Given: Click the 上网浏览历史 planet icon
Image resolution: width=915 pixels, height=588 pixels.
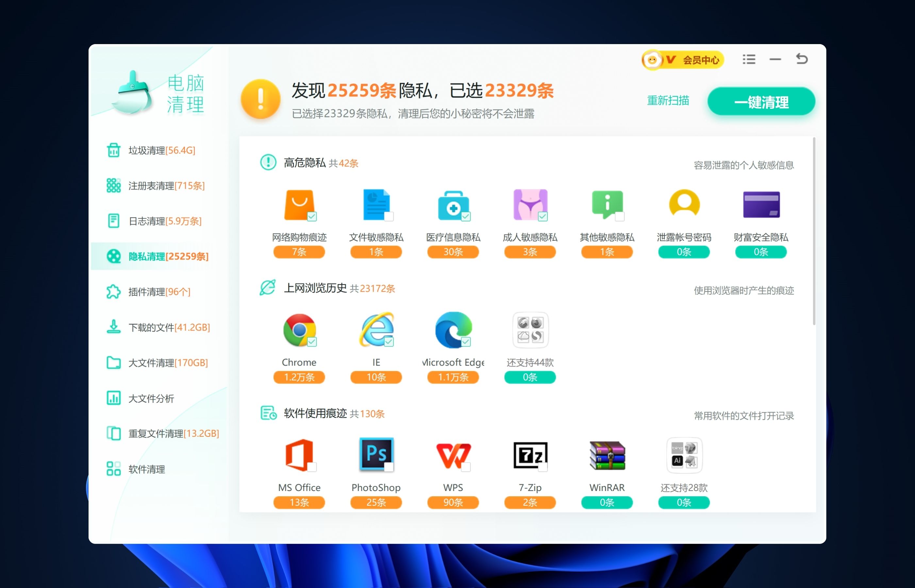Looking at the screenshot, I should 268,287.
